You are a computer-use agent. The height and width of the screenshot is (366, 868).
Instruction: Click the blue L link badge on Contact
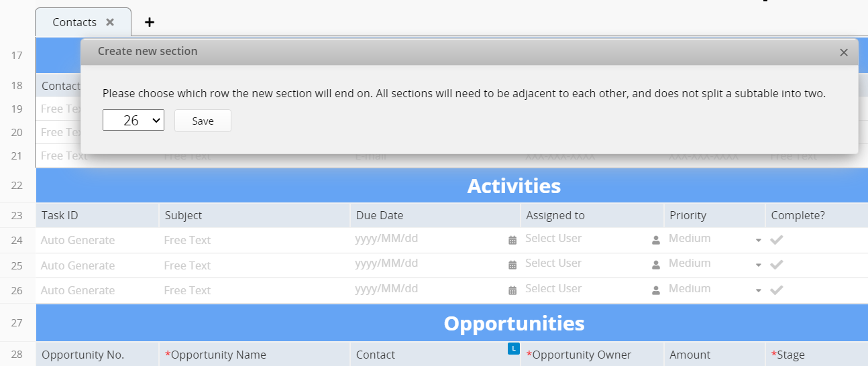513,348
